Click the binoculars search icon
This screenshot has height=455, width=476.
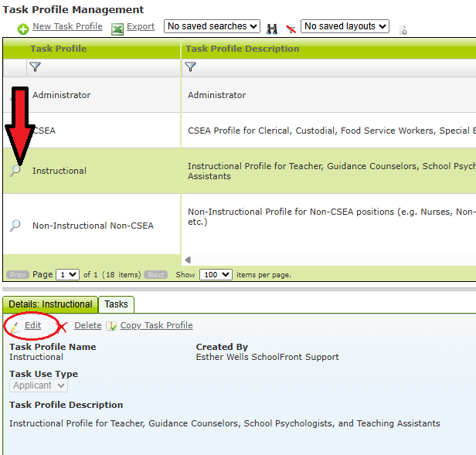click(x=272, y=29)
